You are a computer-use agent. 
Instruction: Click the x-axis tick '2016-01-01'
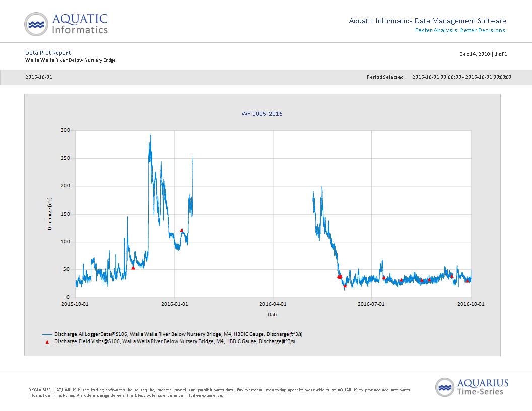[x=175, y=304]
